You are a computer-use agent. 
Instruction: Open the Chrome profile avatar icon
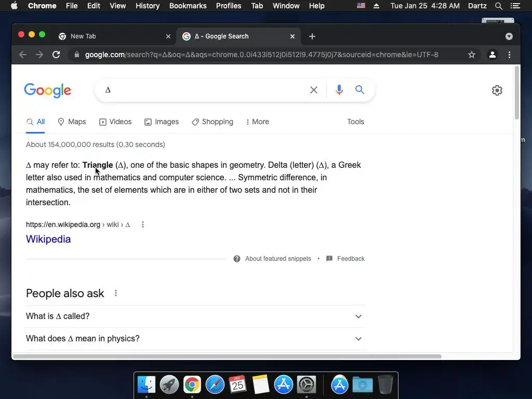coord(493,55)
